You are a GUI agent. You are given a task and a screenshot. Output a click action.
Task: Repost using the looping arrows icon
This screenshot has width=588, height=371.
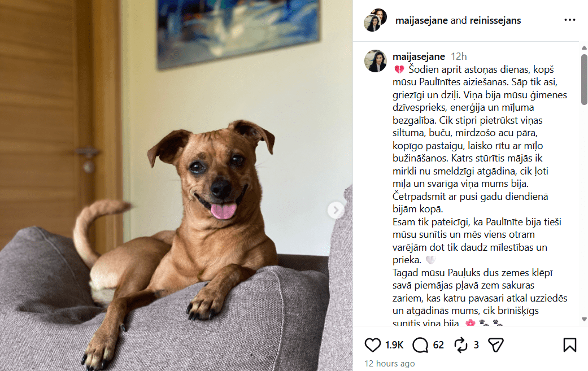click(460, 345)
